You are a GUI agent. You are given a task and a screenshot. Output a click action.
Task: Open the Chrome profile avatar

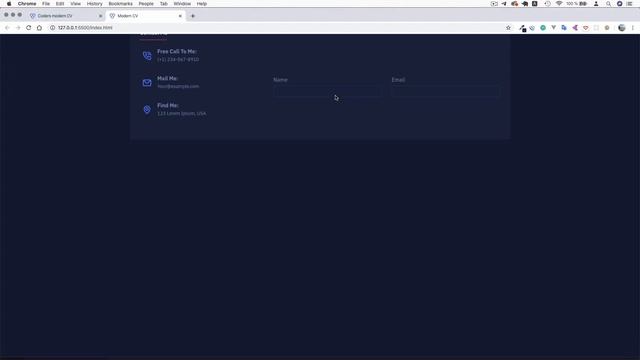622,28
